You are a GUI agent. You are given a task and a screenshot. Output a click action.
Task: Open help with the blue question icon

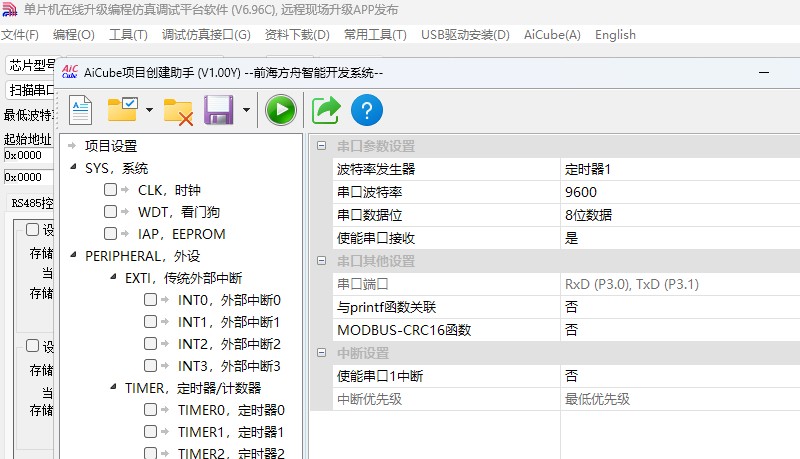pyautogui.click(x=367, y=109)
